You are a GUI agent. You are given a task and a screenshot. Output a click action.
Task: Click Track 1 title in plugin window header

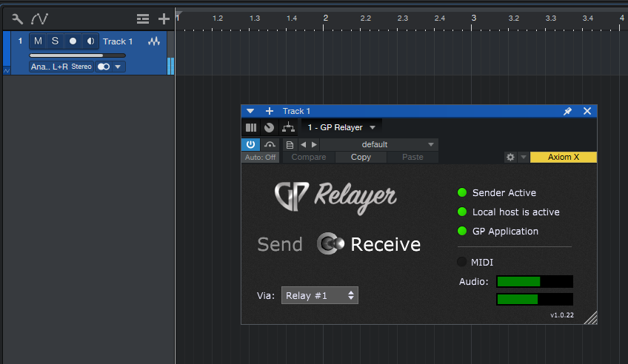pos(296,111)
